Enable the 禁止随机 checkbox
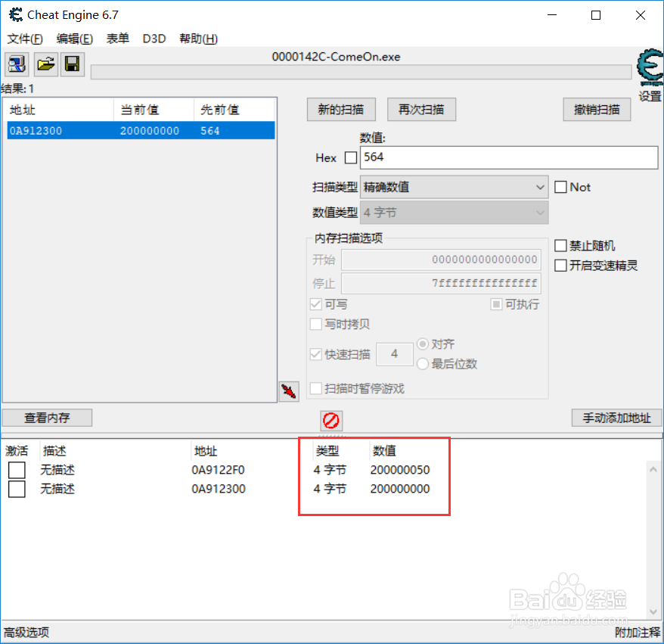The image size is (664, 644). pyautogui.click(x=560, y=245)
